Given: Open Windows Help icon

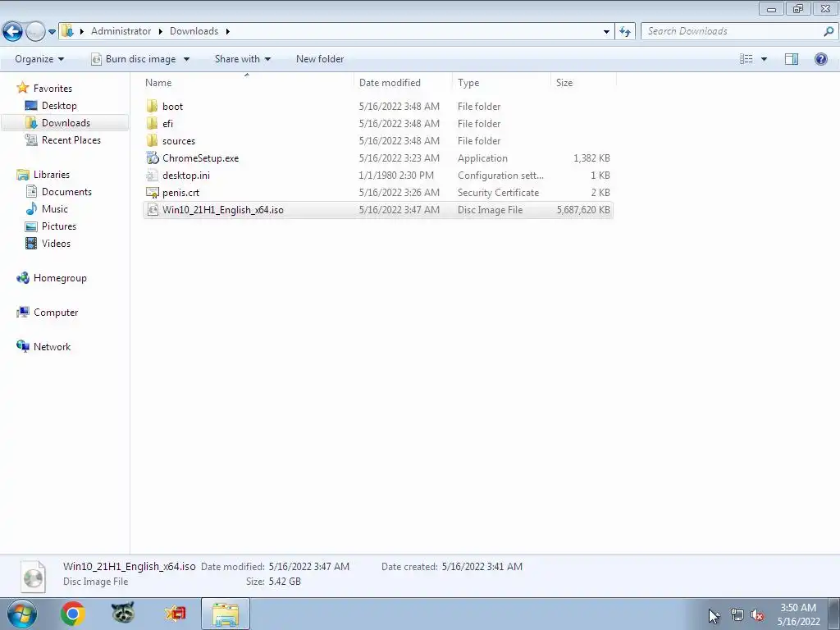Looking at the screenshot, I should click(820, 59).
